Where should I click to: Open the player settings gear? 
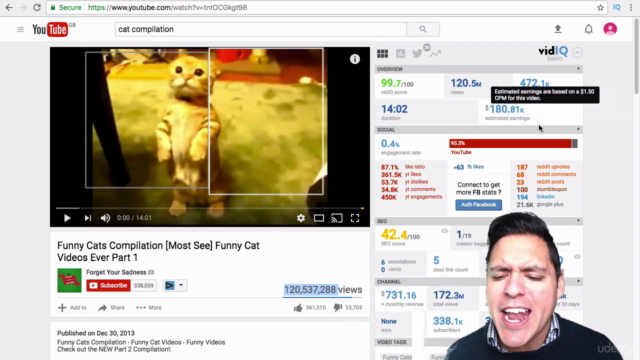click(x=301, y=218)
